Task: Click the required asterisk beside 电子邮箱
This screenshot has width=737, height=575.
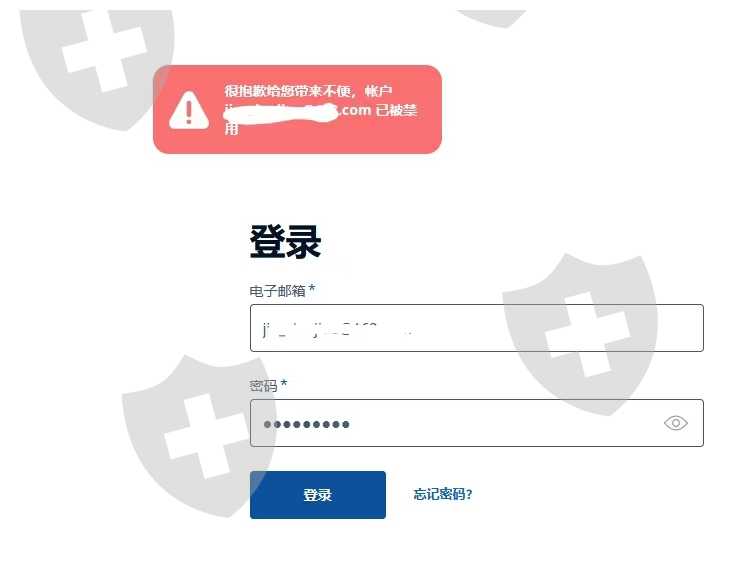Action: click(x=312, y=289)
